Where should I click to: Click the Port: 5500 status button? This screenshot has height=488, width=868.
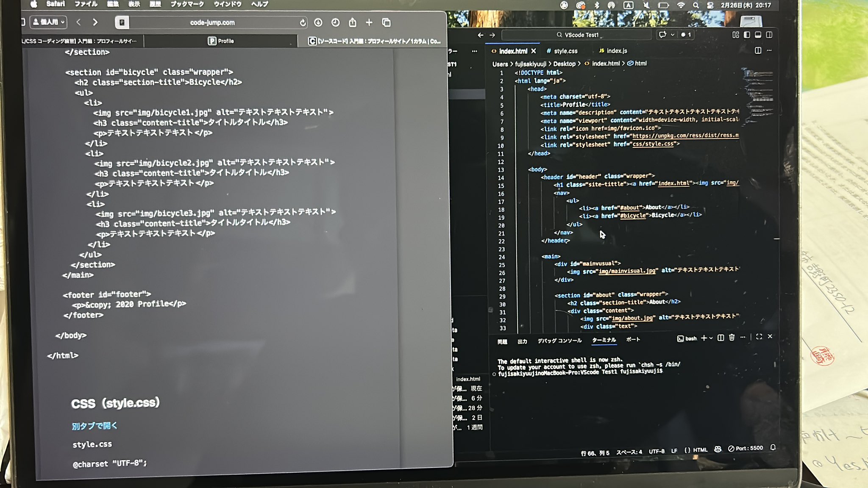click(746, 448)
